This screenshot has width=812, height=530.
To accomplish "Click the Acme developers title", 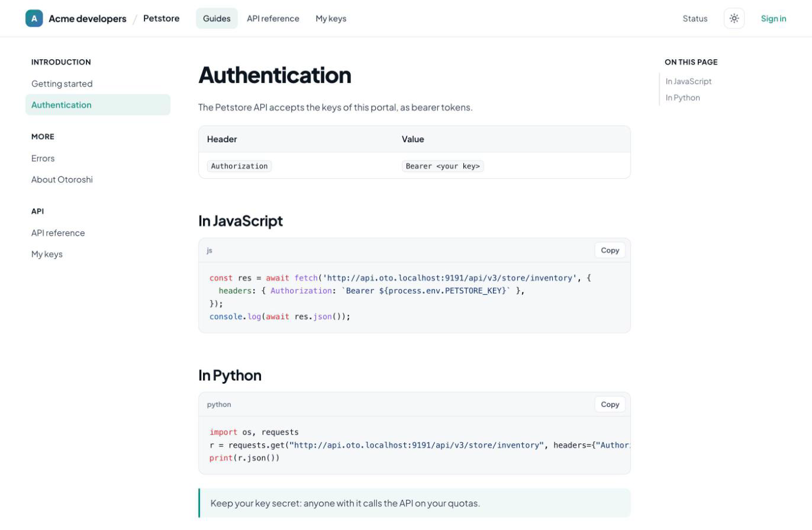I will click(x=88, y=18).
